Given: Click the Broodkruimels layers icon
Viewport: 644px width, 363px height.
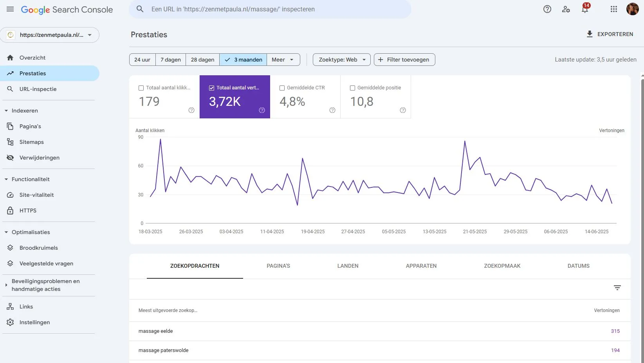Looking at the screenshot, I should coord(10,248).
